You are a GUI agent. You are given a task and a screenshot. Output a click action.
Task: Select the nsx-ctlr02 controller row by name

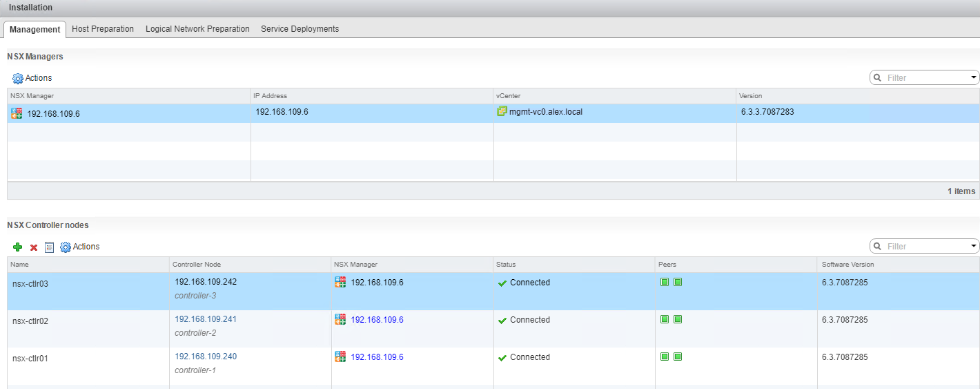pyautogui.click(x=30, y=321)
